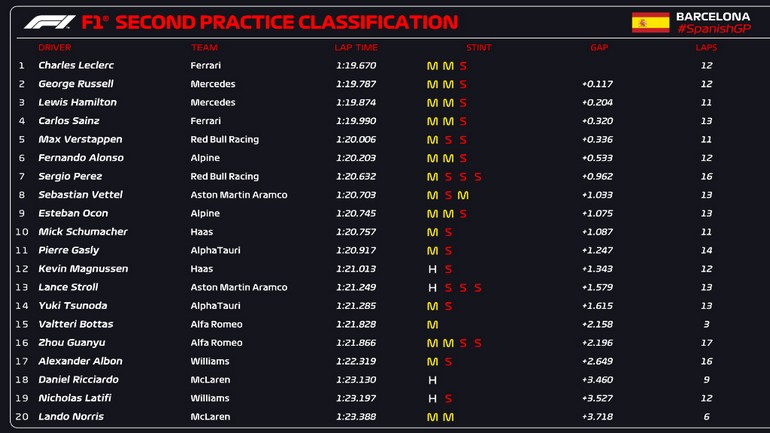Viewport: 770px width, 433px height.
Task: Click the STINT column header
Action: pos(478,47)
